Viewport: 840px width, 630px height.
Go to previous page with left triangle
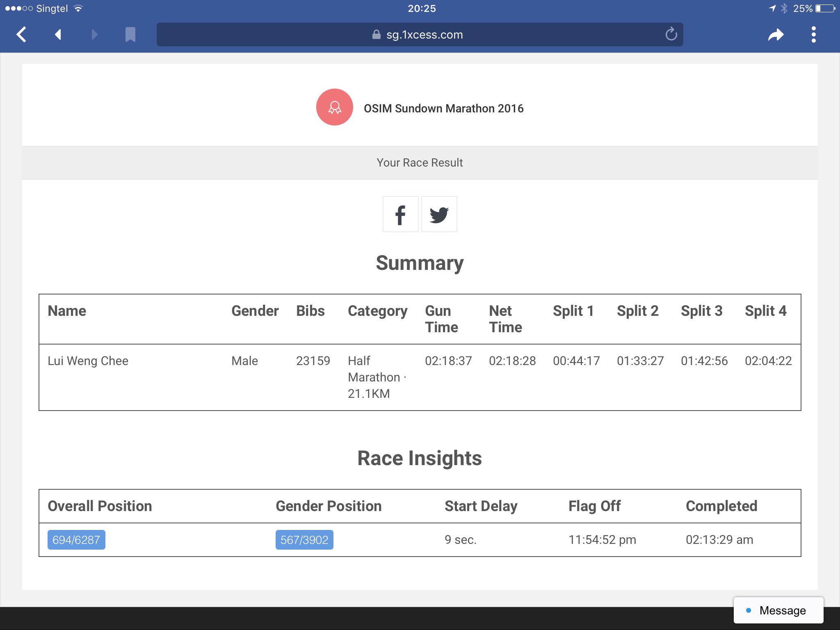58,34
